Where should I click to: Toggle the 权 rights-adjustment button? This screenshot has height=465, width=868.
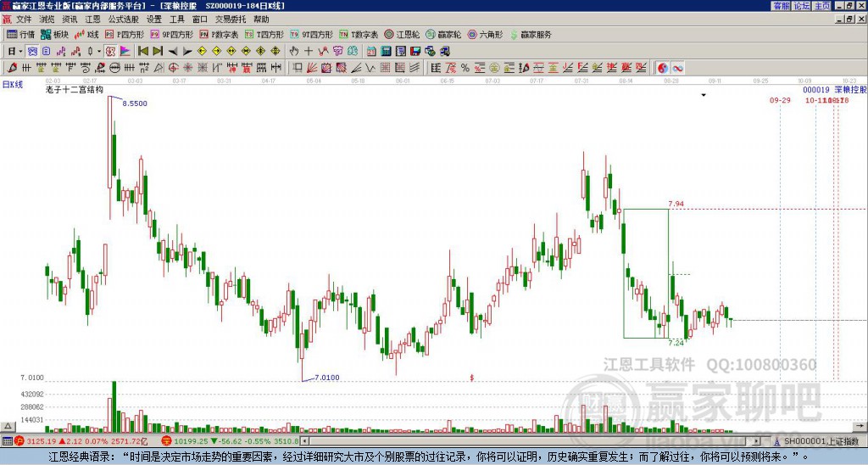click(x=110, y=52)
